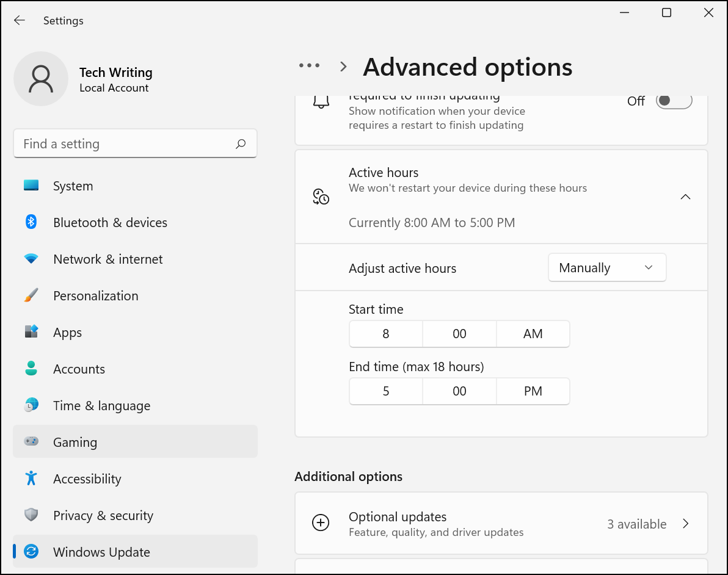The height and width of the screenshot is (575, 728).
Task: Click the Personalization paintbrush icon
Action: (31, 295)
